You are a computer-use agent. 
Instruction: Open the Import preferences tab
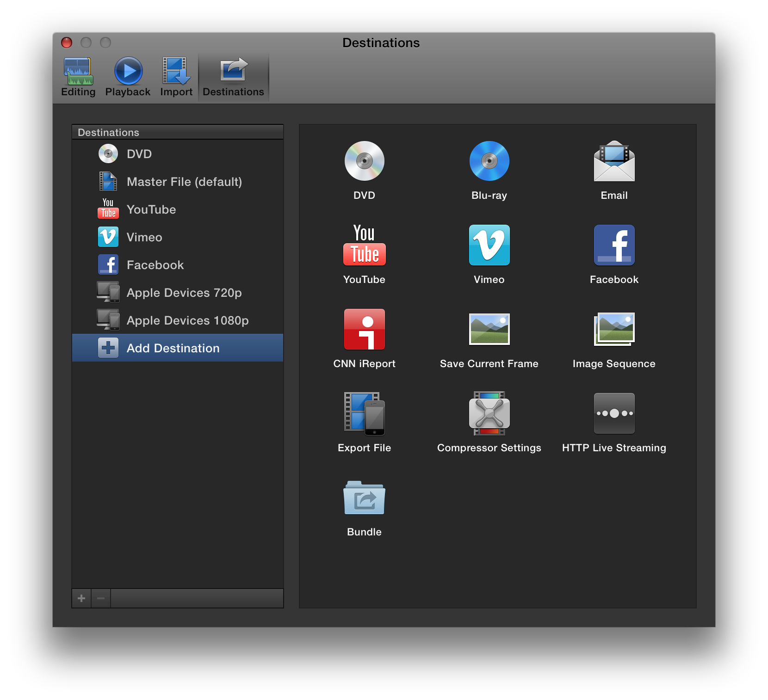click(176, 77)
